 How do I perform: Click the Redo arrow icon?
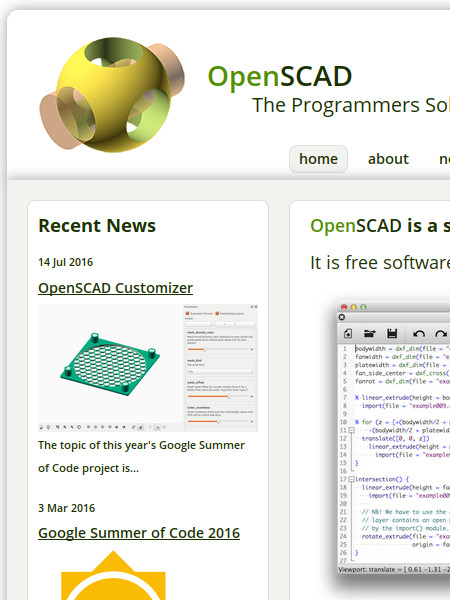tap(441, 334)
